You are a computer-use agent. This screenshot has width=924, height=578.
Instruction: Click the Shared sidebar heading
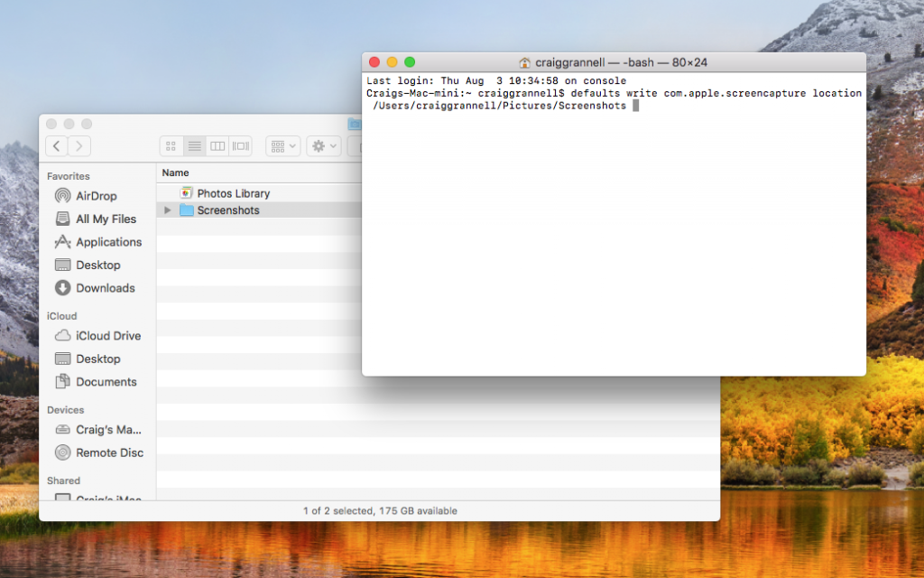pyautogui.click(x=64, y=480)
